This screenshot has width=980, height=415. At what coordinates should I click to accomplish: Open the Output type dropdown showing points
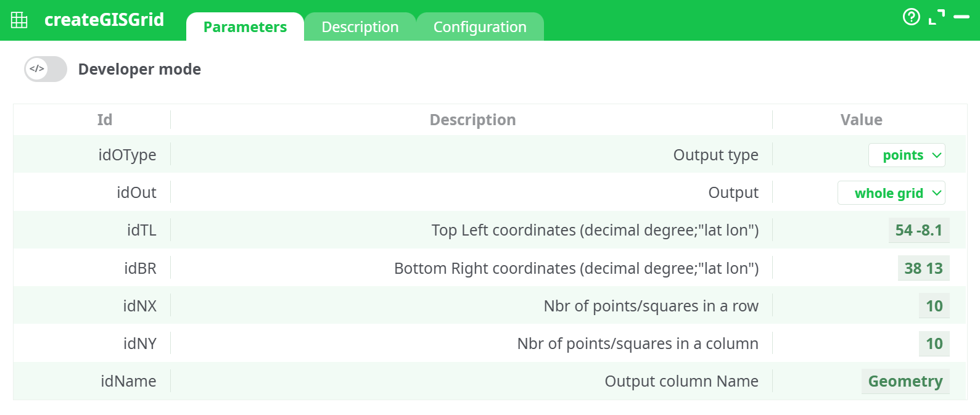[907, 155]
